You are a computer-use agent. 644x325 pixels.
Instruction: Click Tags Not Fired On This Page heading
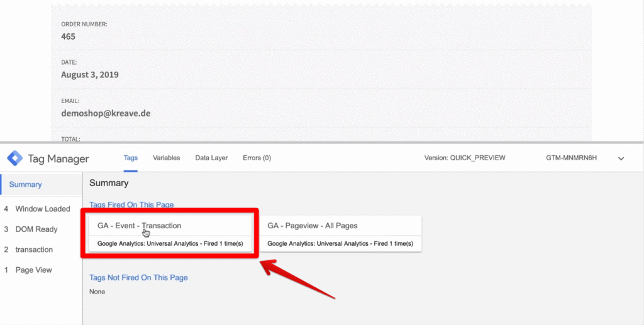tap(138, 277)
